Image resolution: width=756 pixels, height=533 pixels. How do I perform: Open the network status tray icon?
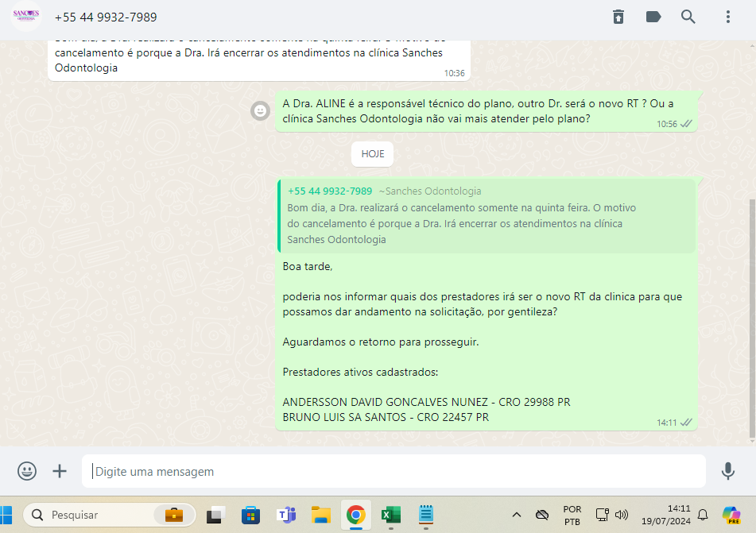(x=603, y=516)
